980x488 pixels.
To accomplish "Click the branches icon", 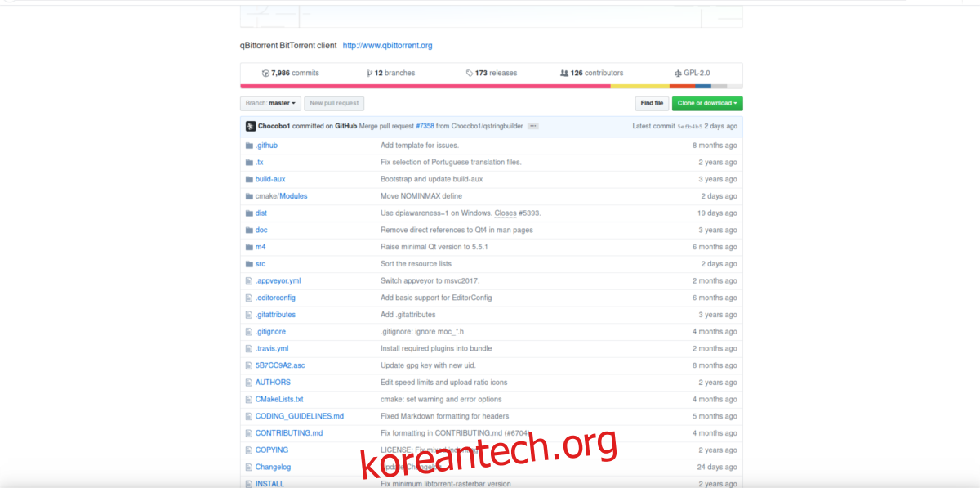I will click(369, 74).
